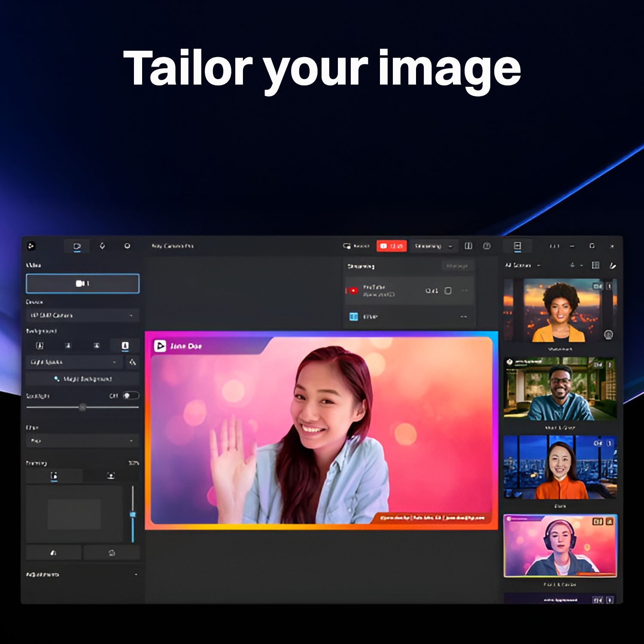Screen dimensions: 644x644
Task: Select the auto-framing face icon
Action: click(111, 476)
